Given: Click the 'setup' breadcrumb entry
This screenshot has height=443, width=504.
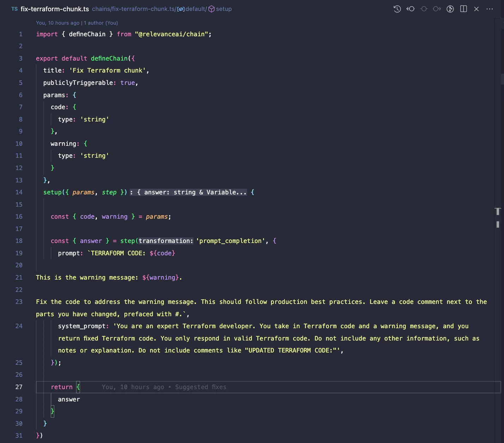Looking at the screenshot, I should (224, 9).
